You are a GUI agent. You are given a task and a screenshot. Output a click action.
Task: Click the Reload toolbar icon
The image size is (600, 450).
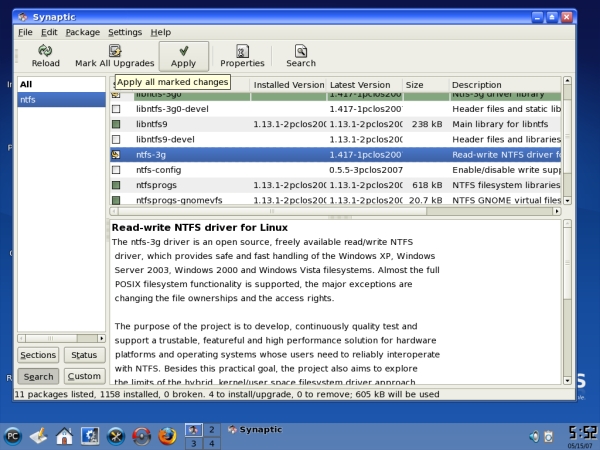[x=45, y=56]
